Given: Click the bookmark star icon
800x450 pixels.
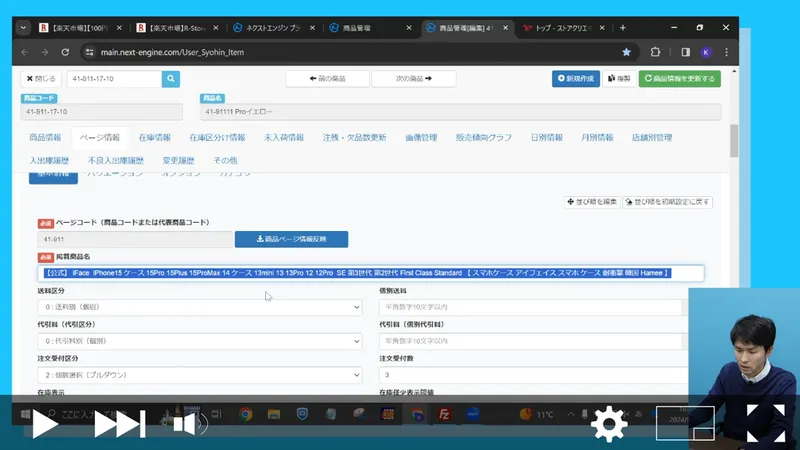Looking at the screenshot, I should [627, 52].
